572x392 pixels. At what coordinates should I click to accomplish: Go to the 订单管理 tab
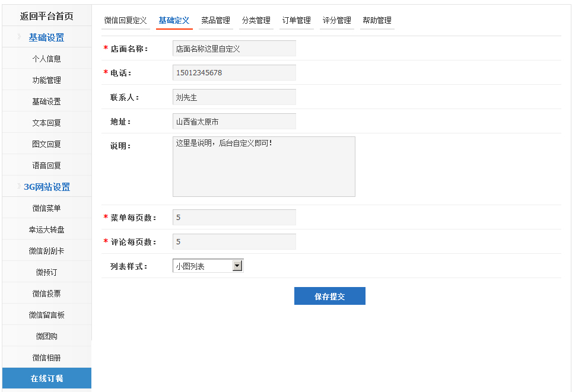[x=296, y=21]
